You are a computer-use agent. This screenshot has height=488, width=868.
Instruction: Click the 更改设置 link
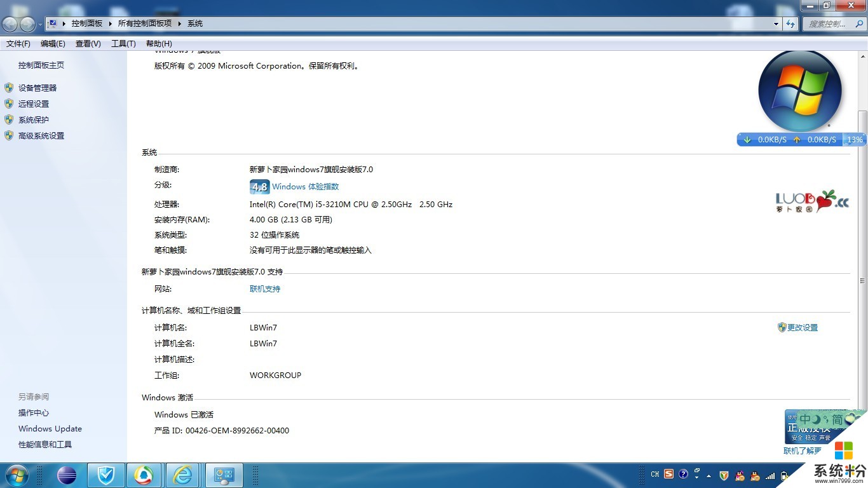[x=802, y=328]
